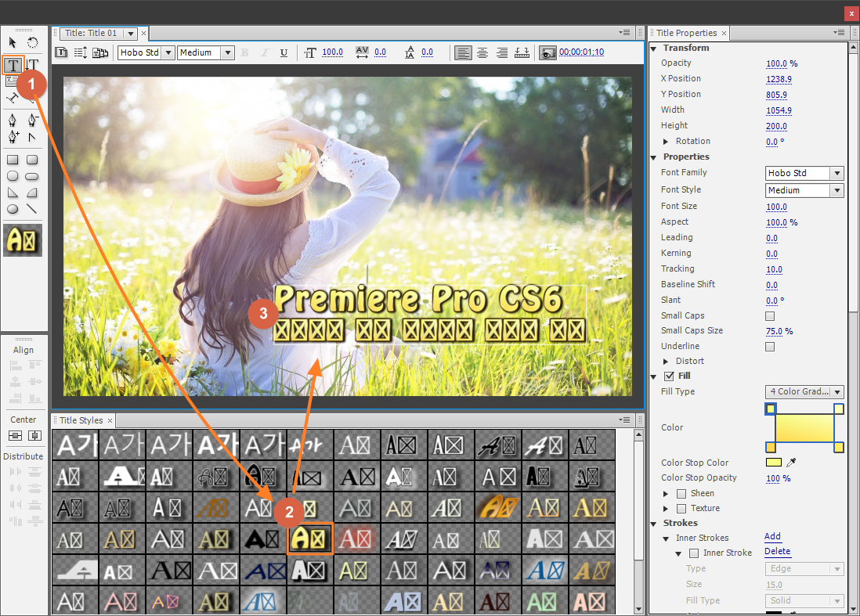Open Font Style dropdown in Title Properties
Image resolution: width=860 pixels, height=616 pixels.
[804, 190]
